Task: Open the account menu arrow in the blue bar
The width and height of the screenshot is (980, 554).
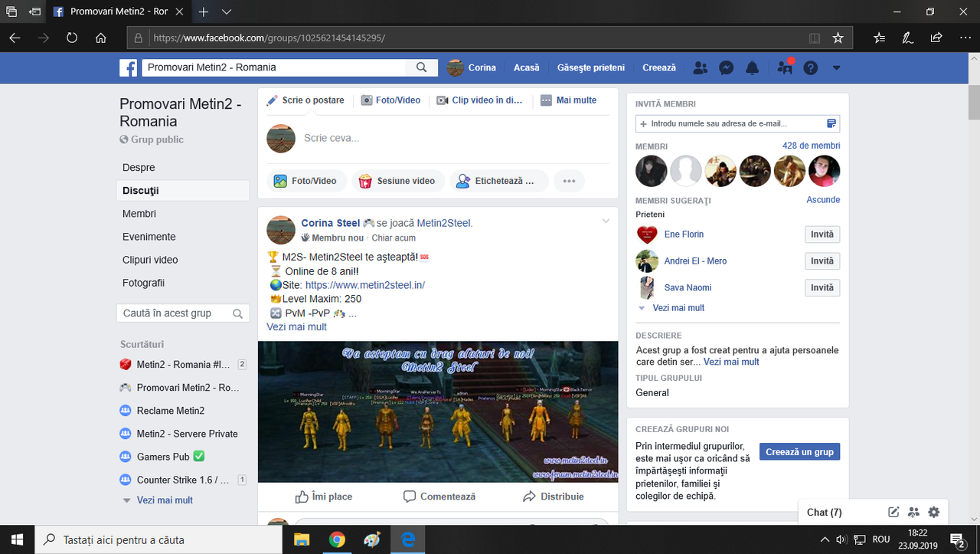Action: click(836, 67)
